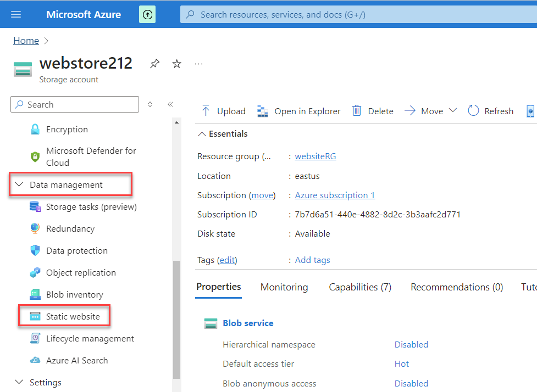Click the Upload toolbar button
537x392 pixels.
click(x=224, y=111)
